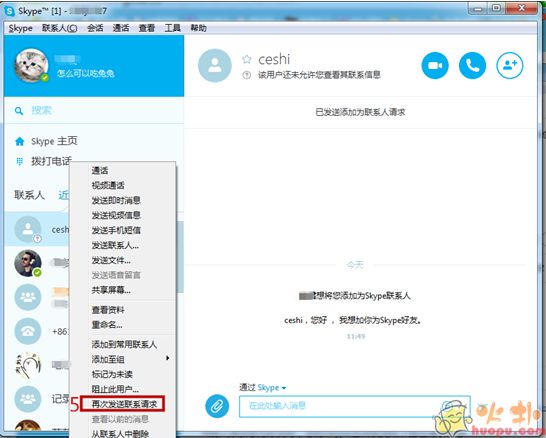Open Skype 主页 link
This screenshot has width=546, height=438.
tap(54, 141)
